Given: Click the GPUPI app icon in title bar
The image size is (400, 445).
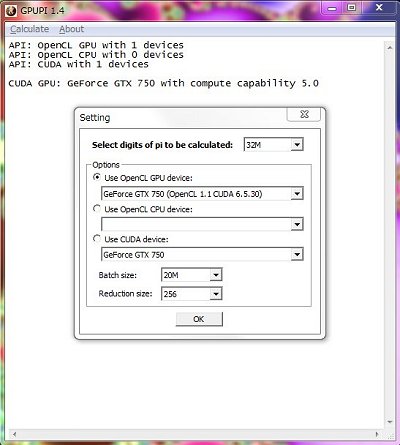Looking at the screenshot, I should tap(11, 11).
